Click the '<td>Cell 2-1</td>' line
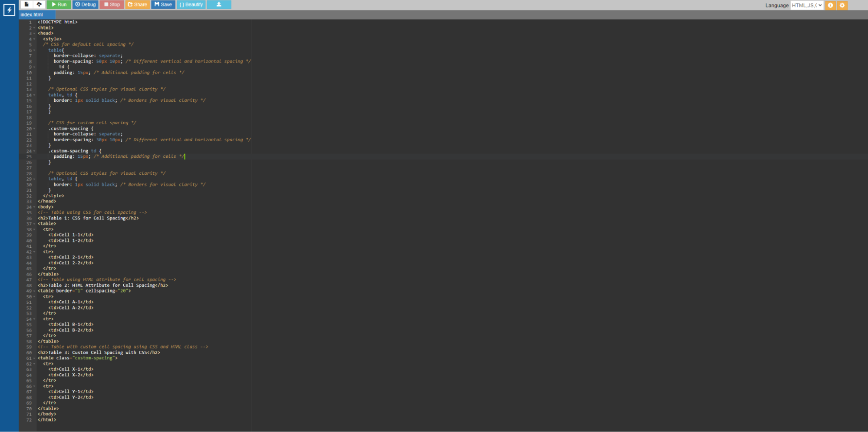The image size is (868, 432). click(x=71, y=257)
